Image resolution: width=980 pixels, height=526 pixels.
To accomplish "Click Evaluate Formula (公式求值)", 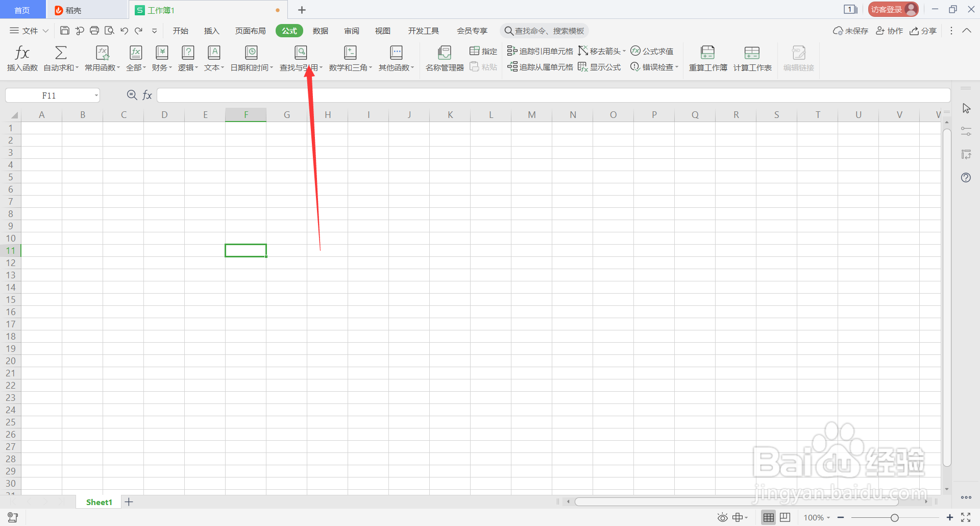I will [x=652, y=51].
